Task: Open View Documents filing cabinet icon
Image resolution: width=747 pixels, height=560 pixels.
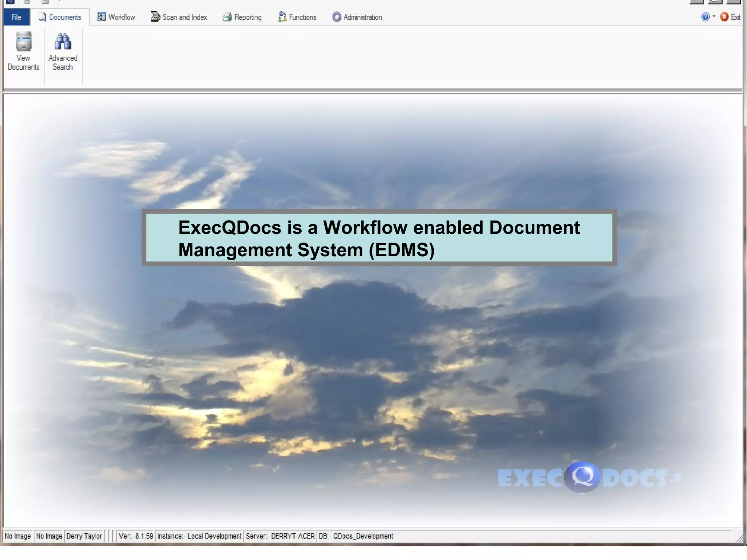Action: click(24, 42)
